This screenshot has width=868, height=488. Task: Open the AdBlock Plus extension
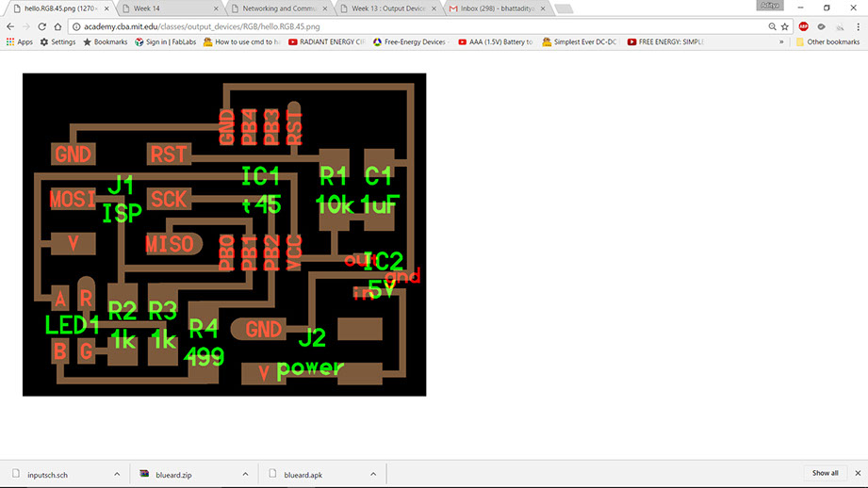[803, 26]
